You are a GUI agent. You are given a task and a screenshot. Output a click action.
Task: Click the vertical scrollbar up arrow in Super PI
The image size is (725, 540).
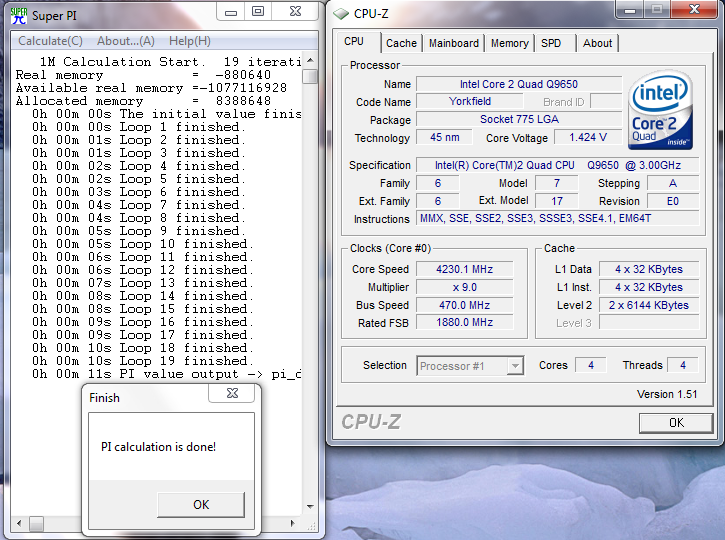point(310,61)
